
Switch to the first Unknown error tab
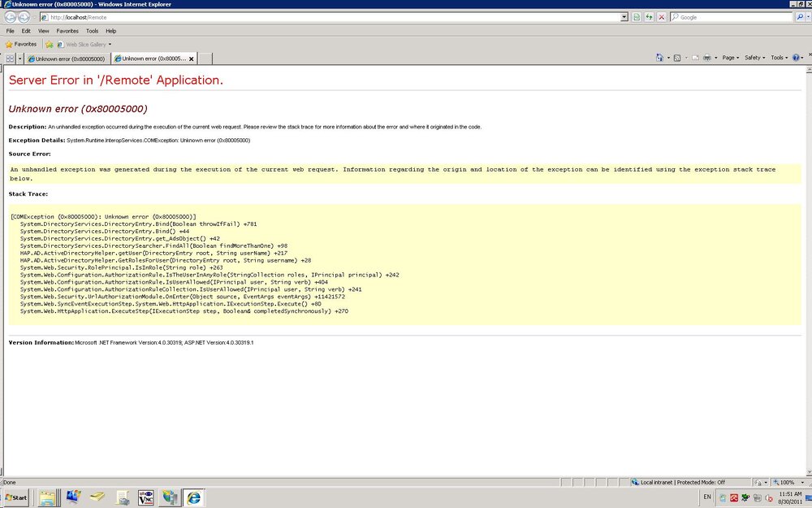click(x=67, y=59)
